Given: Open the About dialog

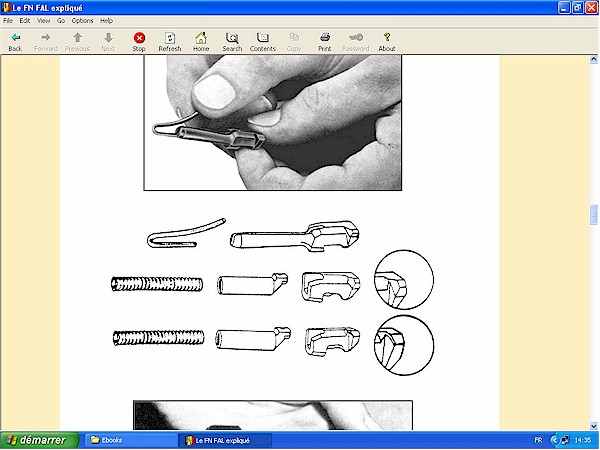Looking at the screenshot, I should tap(386, 42).
